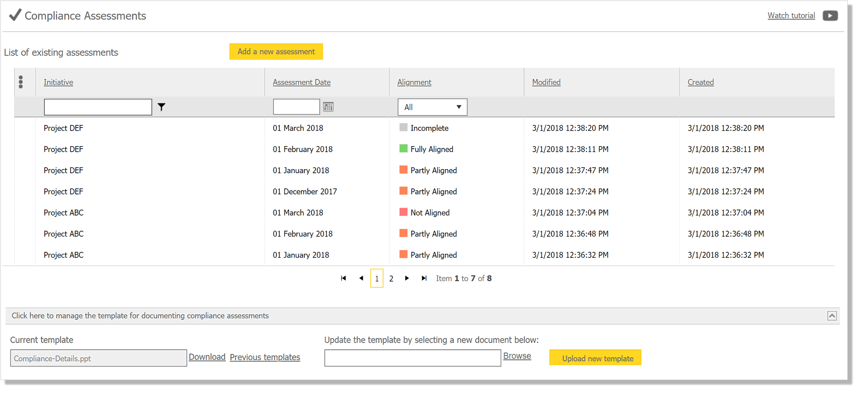The height and width of the screenshot is (406, 868).
Task: Click the grey Incomplete alignment swatch
Action: (x=403, y=127)
